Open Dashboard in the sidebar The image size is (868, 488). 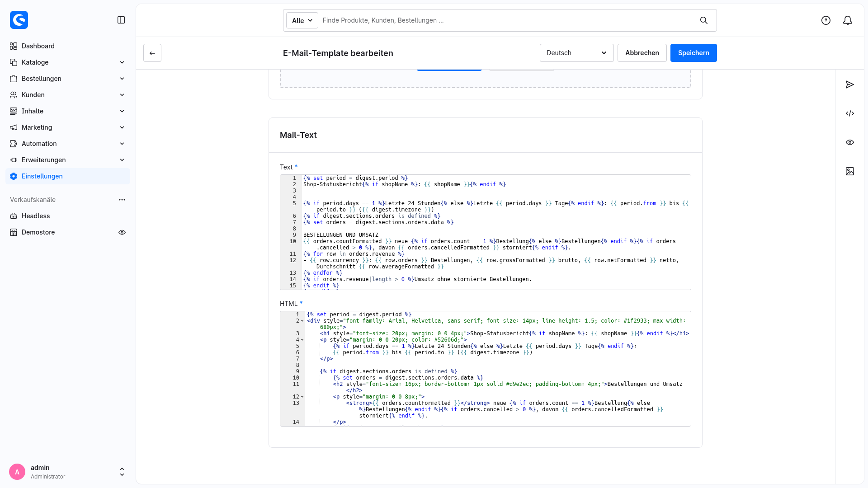(x=68, y=46)
